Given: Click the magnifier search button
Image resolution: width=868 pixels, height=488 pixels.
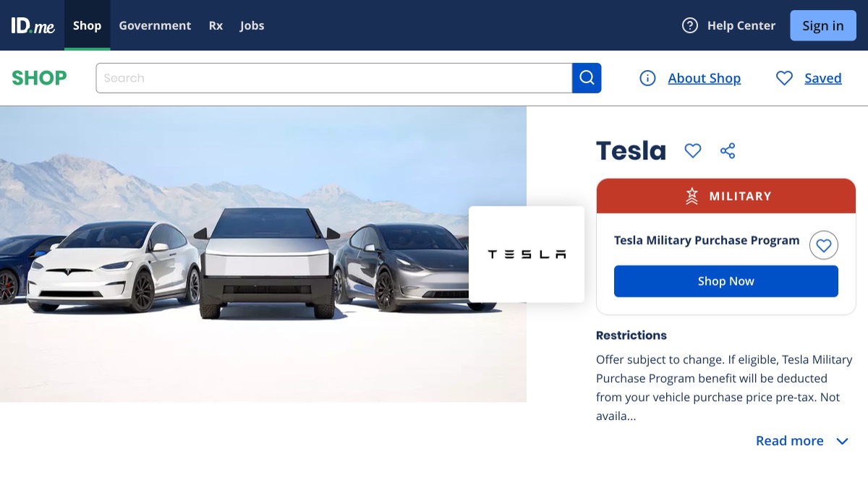Looking at the screenshot, I should click(587, 78).
